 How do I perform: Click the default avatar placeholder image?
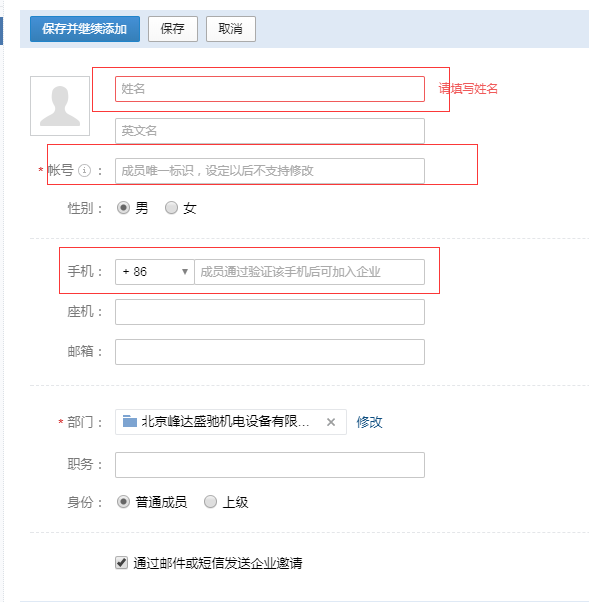(x=60, y=106)
